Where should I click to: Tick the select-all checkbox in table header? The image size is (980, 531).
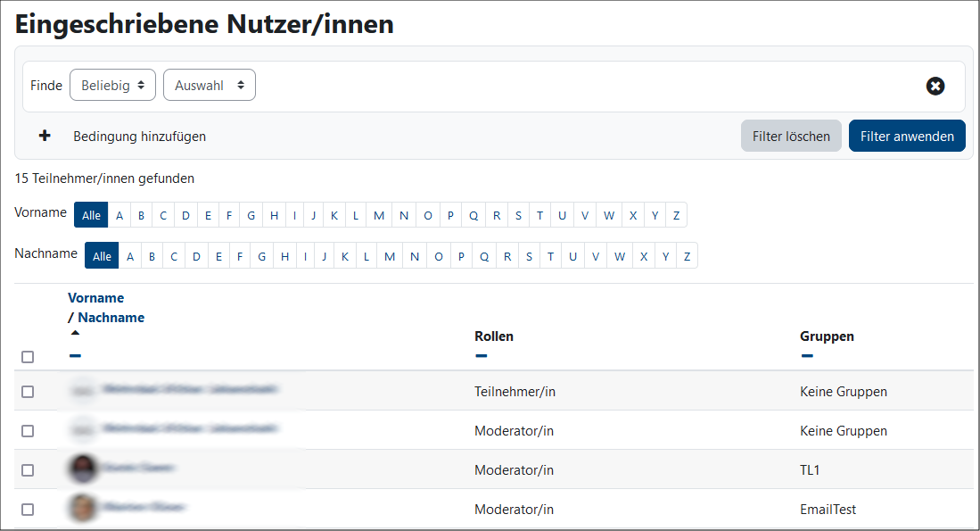(x=28, y=357)
